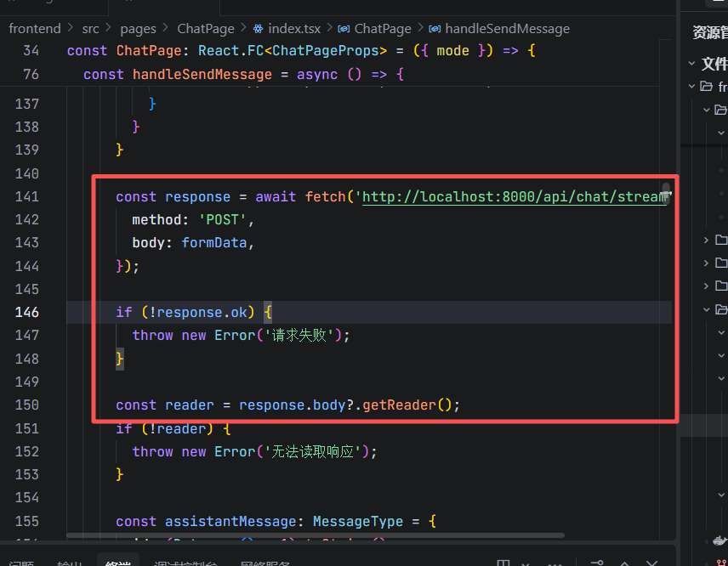Viewport: 728px width, 566px height.
Task: Open the handleSendMessage breadcrumb segment
Action: [508, 29]
